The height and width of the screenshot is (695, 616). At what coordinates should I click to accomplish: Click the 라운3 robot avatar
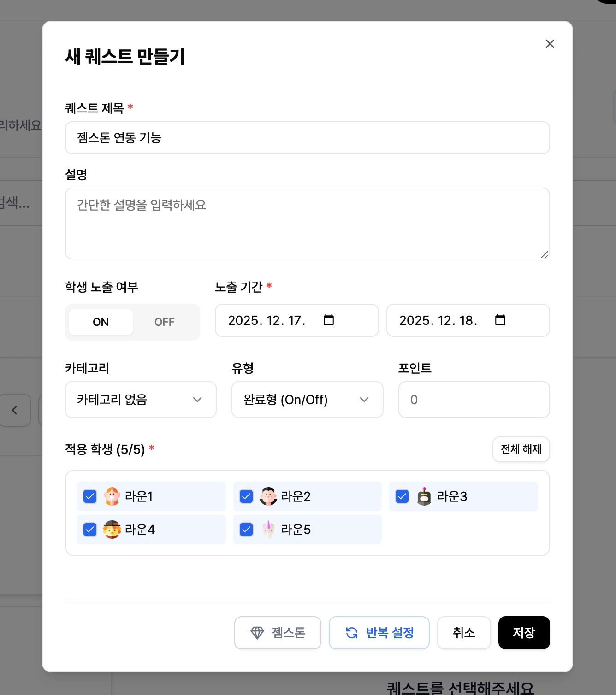point(424,496)
